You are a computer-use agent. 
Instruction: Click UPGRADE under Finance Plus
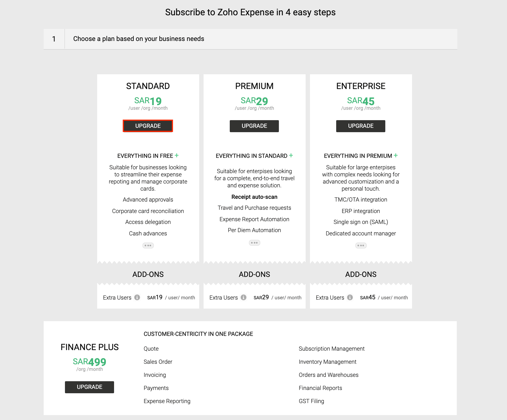[x=89, y=387]
